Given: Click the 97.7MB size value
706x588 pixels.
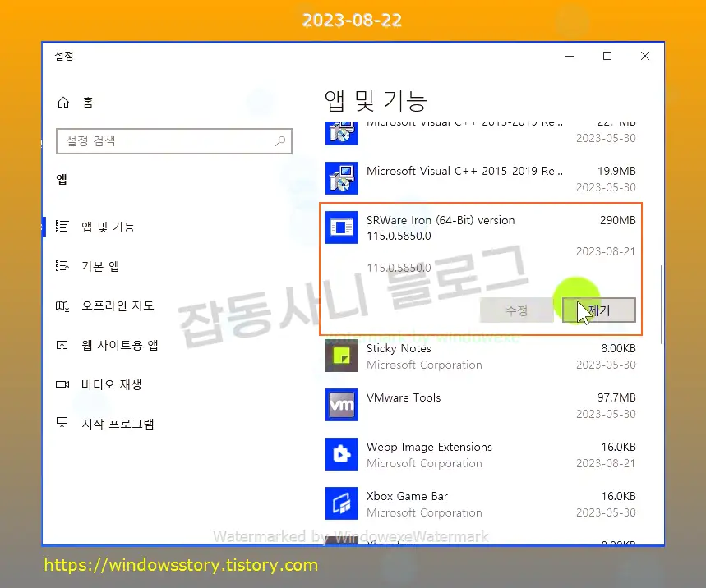Looking at the screenshot, I should click(x=616, y=397).
